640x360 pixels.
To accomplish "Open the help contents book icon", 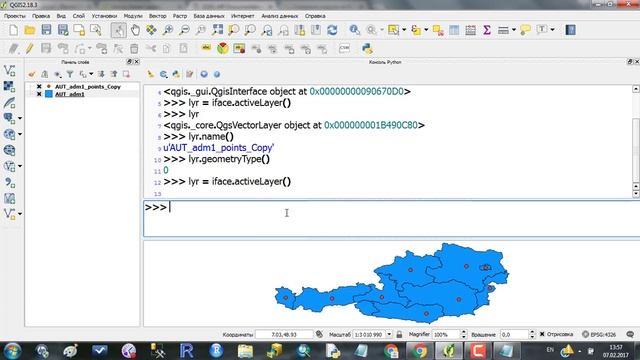I will tap(570, 30).
